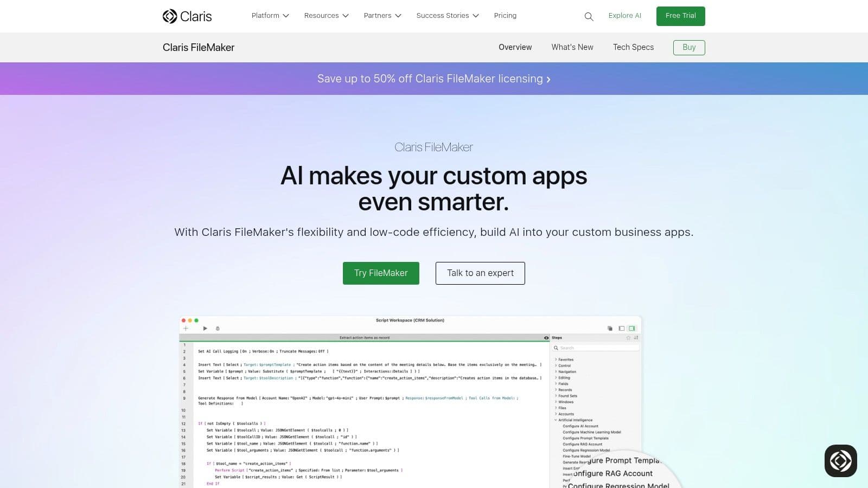868x488 pixels.
Task: Expand the Found Sets step category
Action: (566, 396)
